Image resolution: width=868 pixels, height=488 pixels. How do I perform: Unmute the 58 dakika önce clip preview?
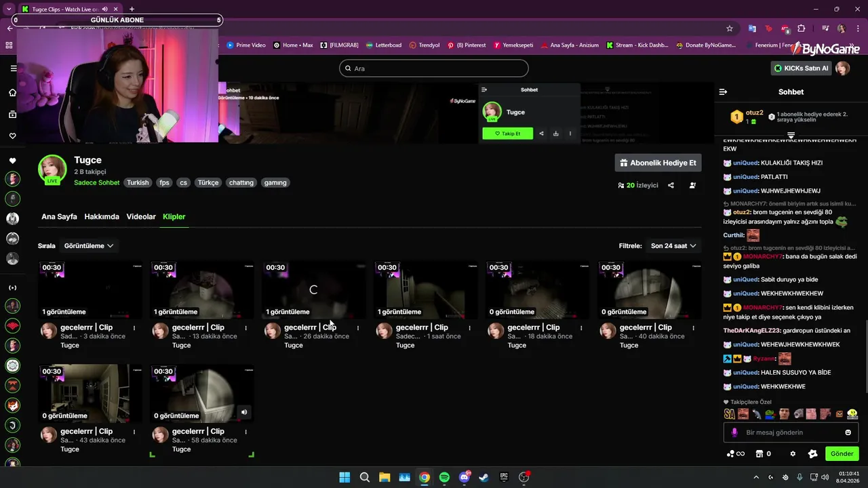pyautogui.click(x=244, y=411)
